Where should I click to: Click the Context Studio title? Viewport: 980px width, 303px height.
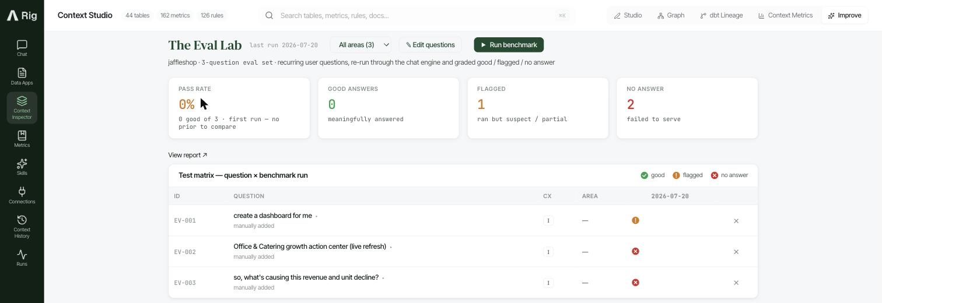click(85, 15)
